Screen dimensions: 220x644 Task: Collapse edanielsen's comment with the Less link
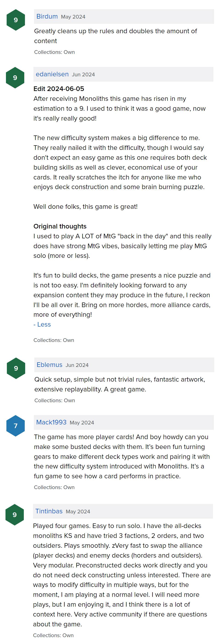[x=42, y=325]
